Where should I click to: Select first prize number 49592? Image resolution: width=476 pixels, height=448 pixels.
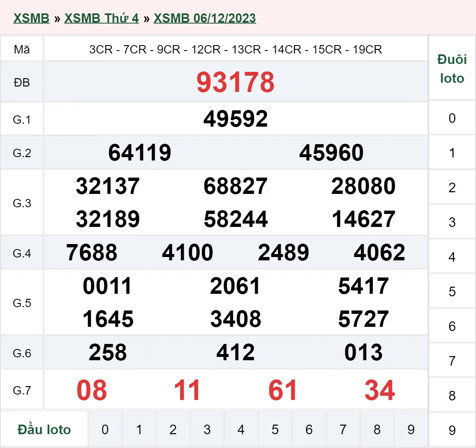pos(236,118)
